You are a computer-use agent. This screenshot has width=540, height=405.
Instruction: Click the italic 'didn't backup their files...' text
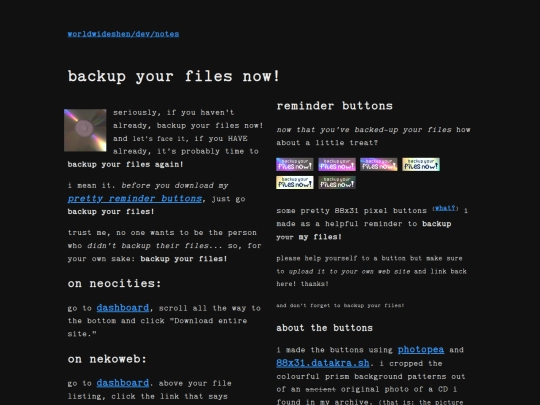point(154,246)
